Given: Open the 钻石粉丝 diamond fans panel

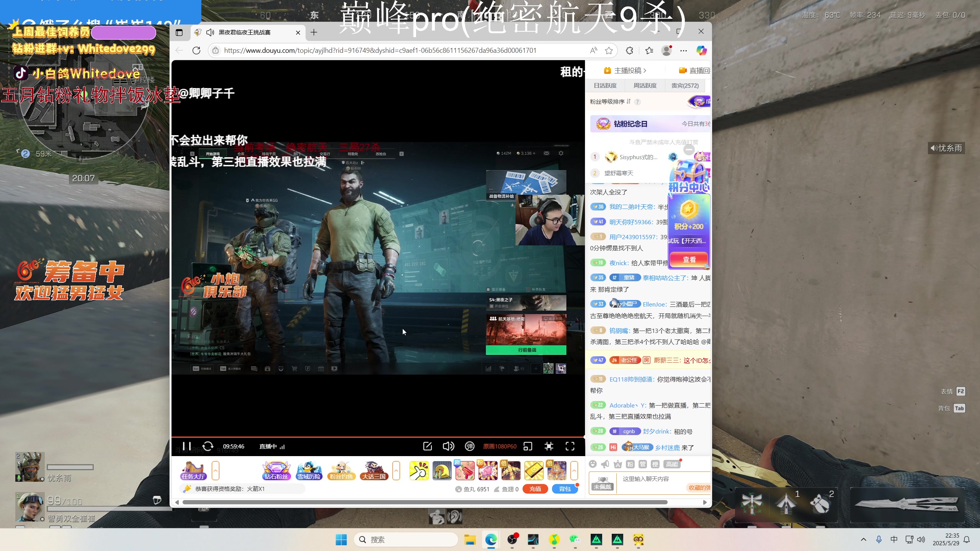Looking at the screenshot, I should coord(276,471).
